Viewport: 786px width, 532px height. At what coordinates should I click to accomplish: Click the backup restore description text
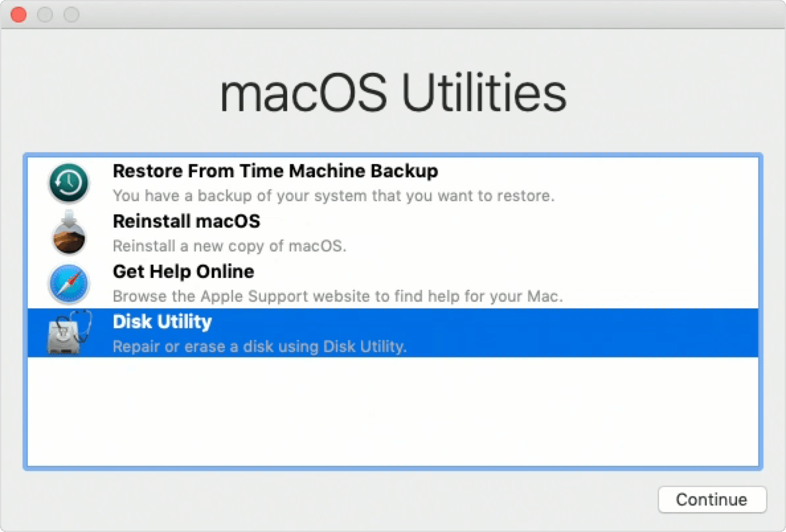334,196
